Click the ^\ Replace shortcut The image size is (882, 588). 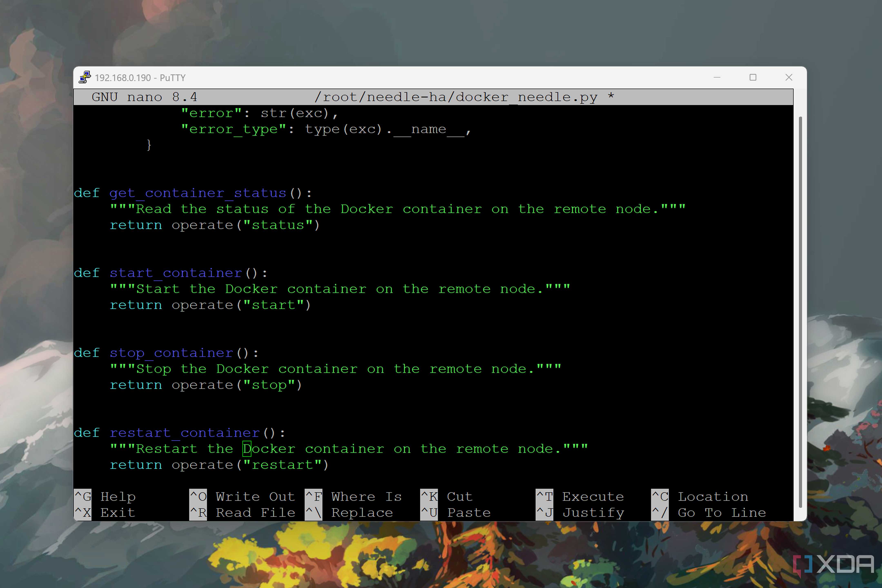coord(349,513)
